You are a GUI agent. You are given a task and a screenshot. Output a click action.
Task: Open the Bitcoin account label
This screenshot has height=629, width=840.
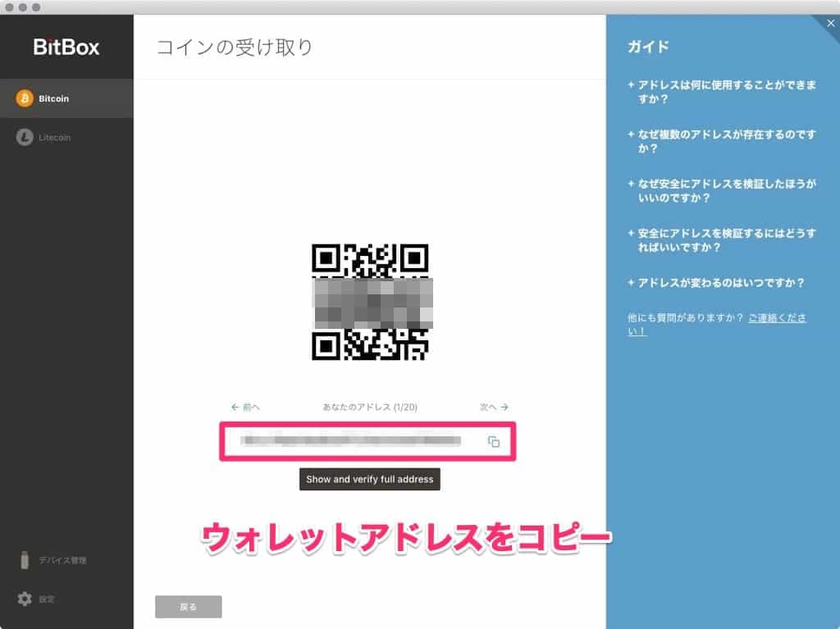[53, 98]
